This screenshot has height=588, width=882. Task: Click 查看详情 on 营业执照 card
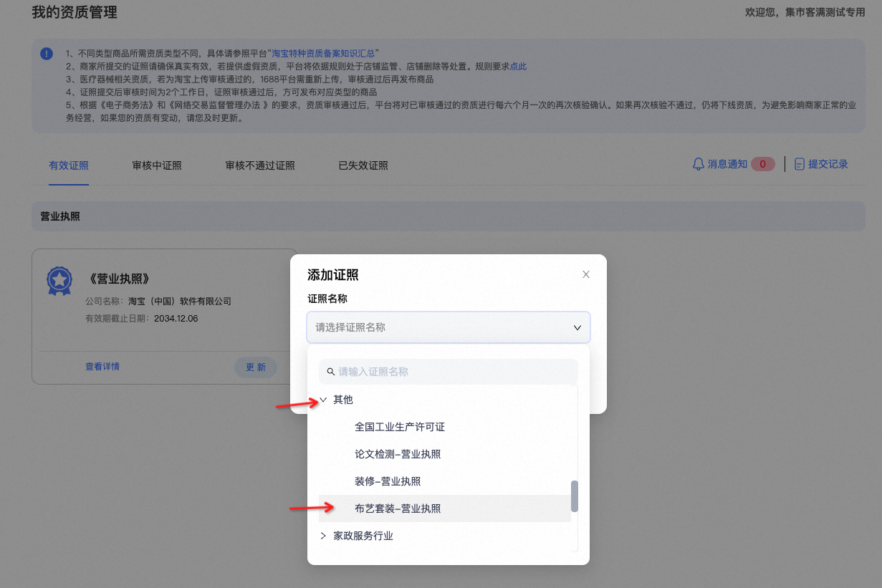point(102,367)
